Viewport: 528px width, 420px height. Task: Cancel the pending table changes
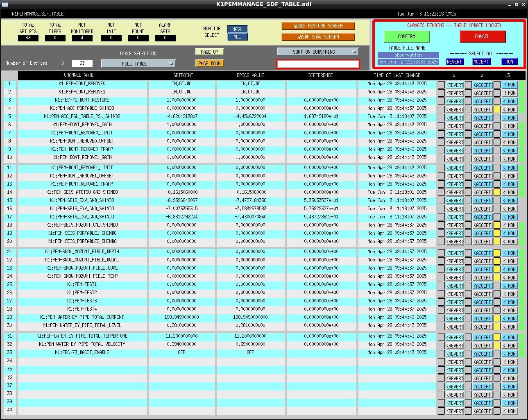(483, 36)
